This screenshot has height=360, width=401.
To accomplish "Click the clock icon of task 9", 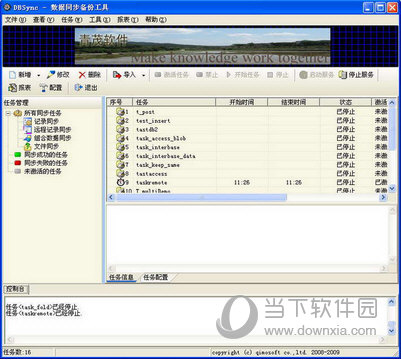I will point(120,182).
